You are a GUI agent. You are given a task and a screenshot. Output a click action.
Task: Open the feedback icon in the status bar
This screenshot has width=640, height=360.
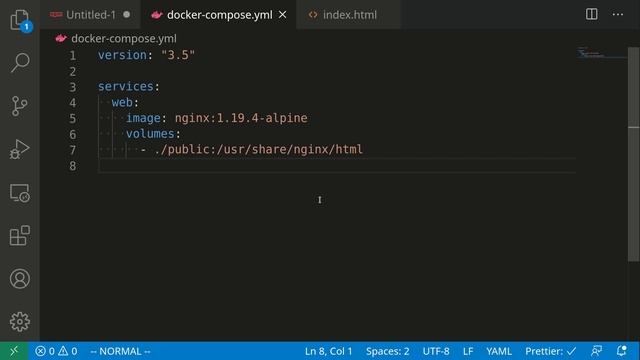597,351
